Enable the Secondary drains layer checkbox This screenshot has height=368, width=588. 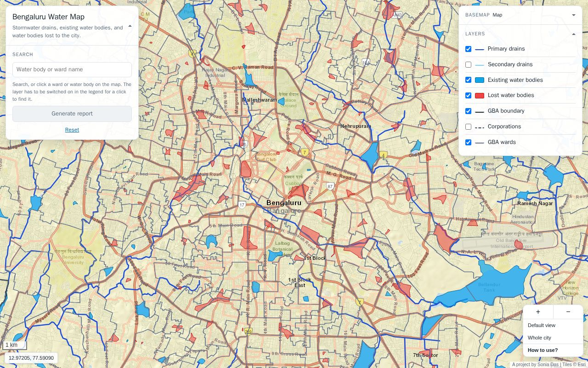468,64
